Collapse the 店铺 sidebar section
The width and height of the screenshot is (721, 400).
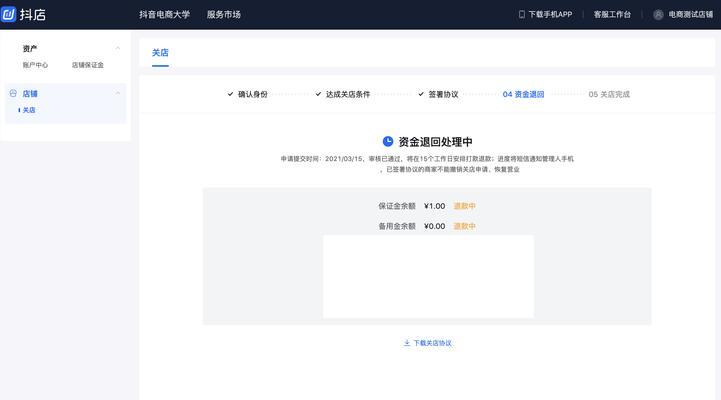pyautogui.click(x=118, y=93)
